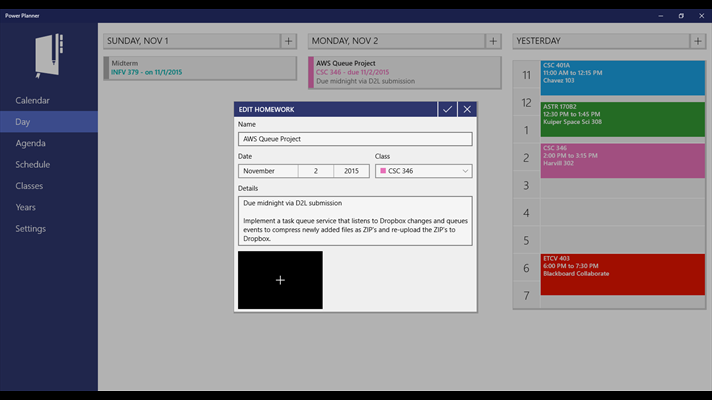712x400 pixels.
Task: Restore the Power Planner window
Action: tap(681, 15)
